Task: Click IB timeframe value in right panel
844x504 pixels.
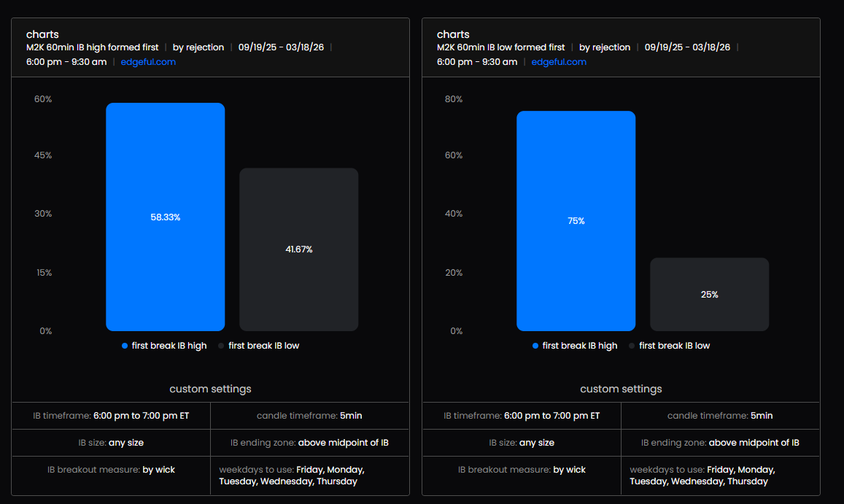Action: (551, 416)
